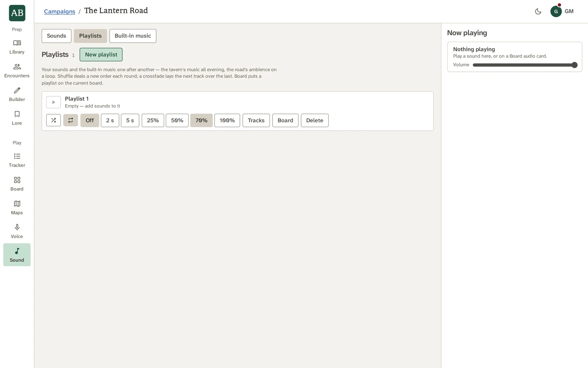
Task: Set playlist volume to 50%
Action: tap(177, 120)
